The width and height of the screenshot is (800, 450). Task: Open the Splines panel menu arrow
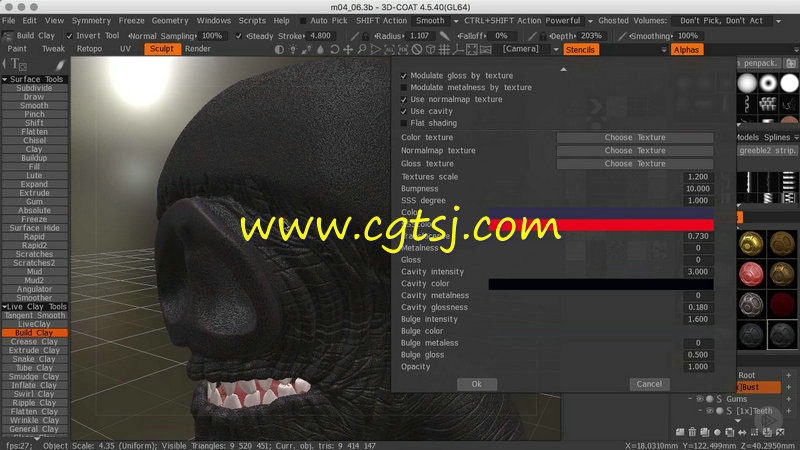pyautogui.click(x=796, y=138)
